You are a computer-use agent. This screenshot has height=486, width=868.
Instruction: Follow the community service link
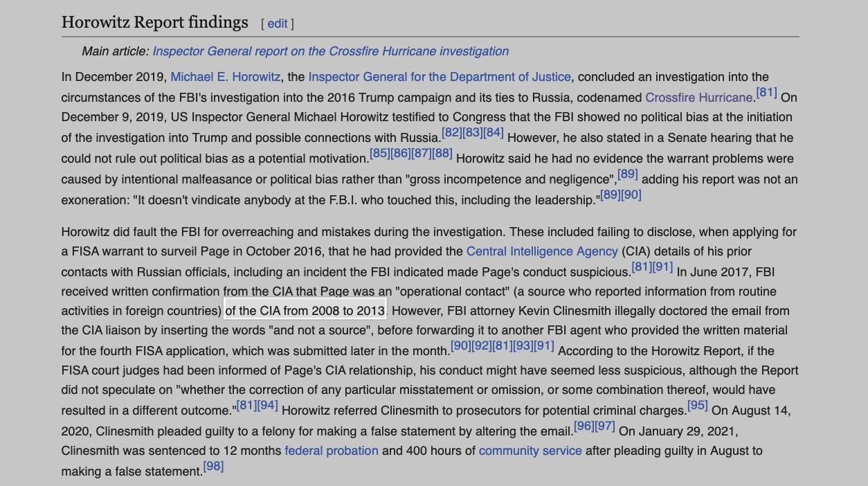530,451
